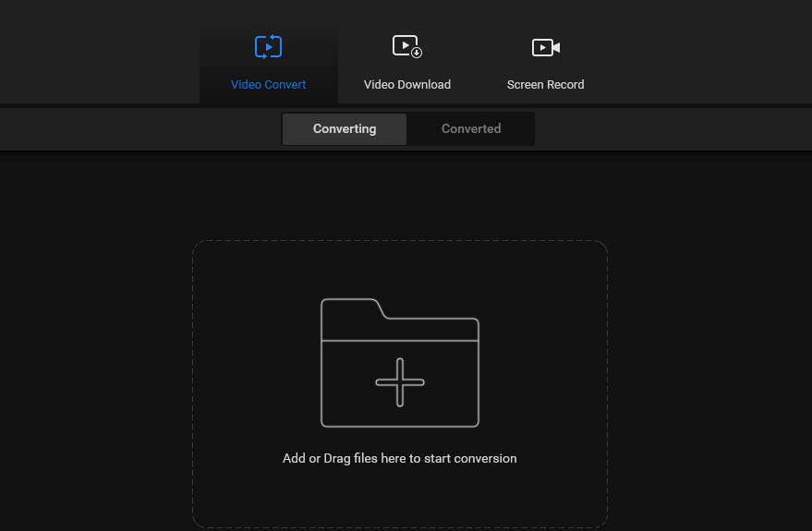Click the folder icon to add files

click(x=399, y=363)
